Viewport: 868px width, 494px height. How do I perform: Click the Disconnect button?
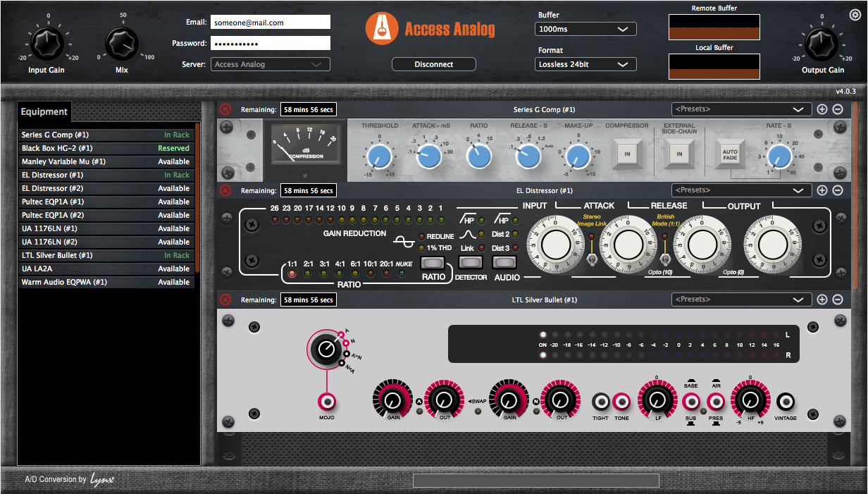pyautogui.click(x=433, y=63)
